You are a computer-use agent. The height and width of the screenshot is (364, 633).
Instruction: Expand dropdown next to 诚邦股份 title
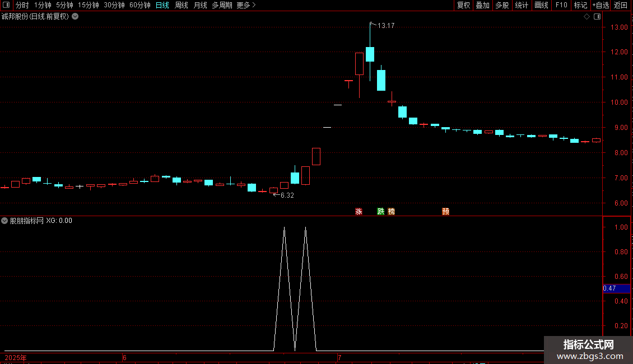[75, 16]
